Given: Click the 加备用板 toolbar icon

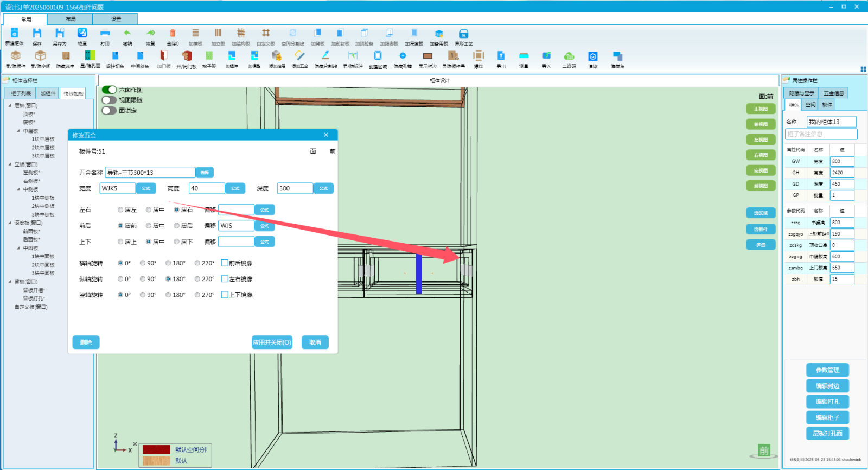Looking at the screenshot, I should click(x=439, y=34).
